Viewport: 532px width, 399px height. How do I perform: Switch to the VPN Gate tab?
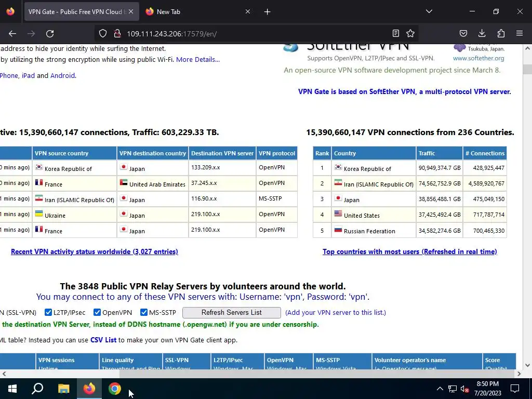(x=82, y=11)
